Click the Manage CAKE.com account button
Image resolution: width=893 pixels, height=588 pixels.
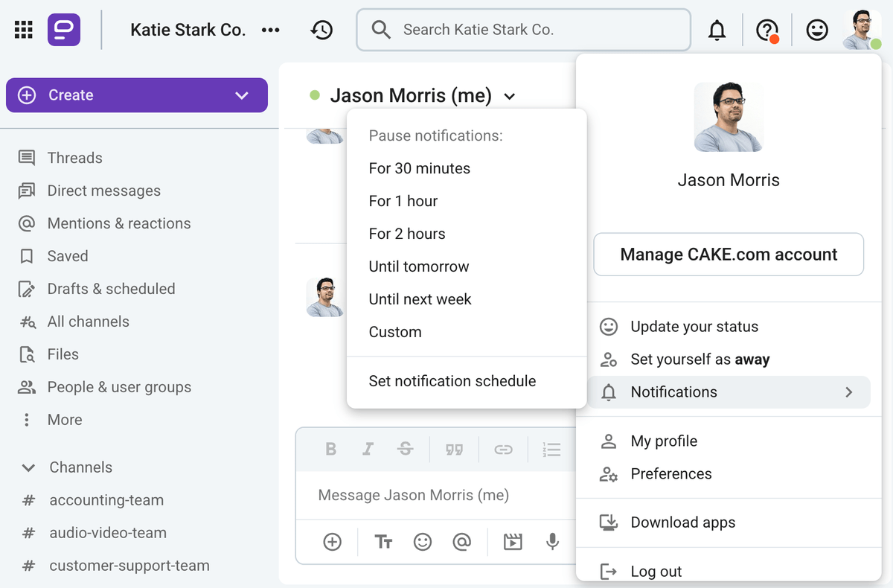pyautogui.click(x=728, y=254)
